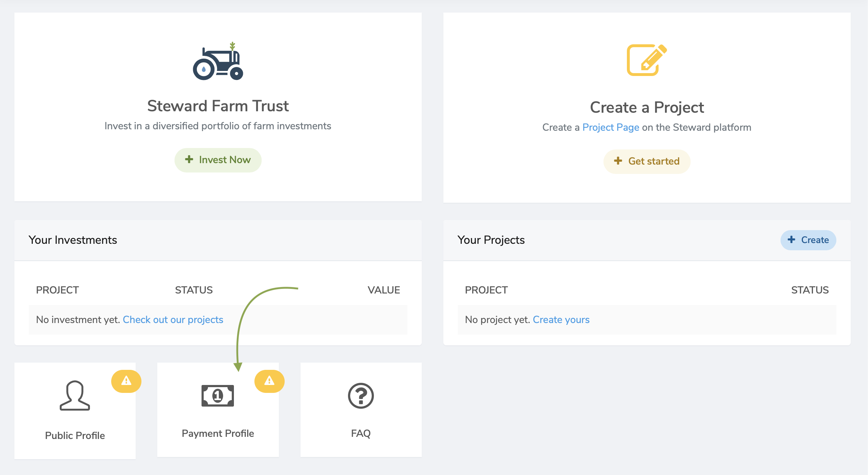This screenshot has width=868, height=475.
Task: Open the Project Page link
Action: point(611,127)
